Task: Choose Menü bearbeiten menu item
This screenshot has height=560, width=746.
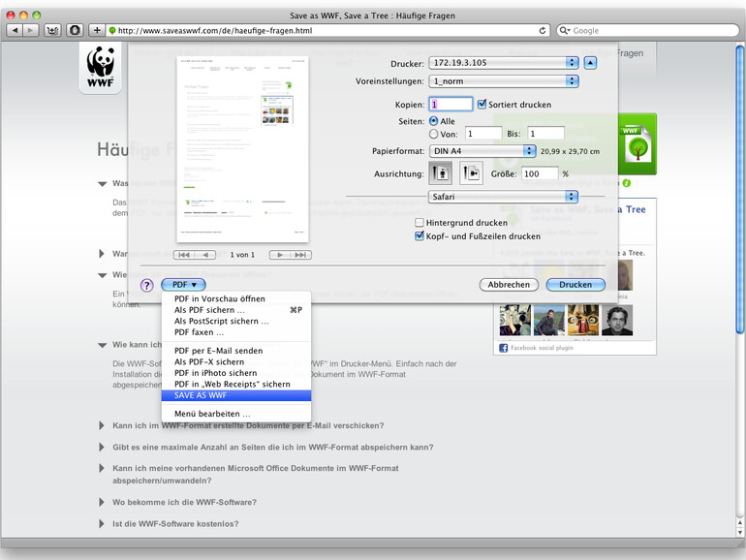Action: pyautogui.click(x=236, y=414)
